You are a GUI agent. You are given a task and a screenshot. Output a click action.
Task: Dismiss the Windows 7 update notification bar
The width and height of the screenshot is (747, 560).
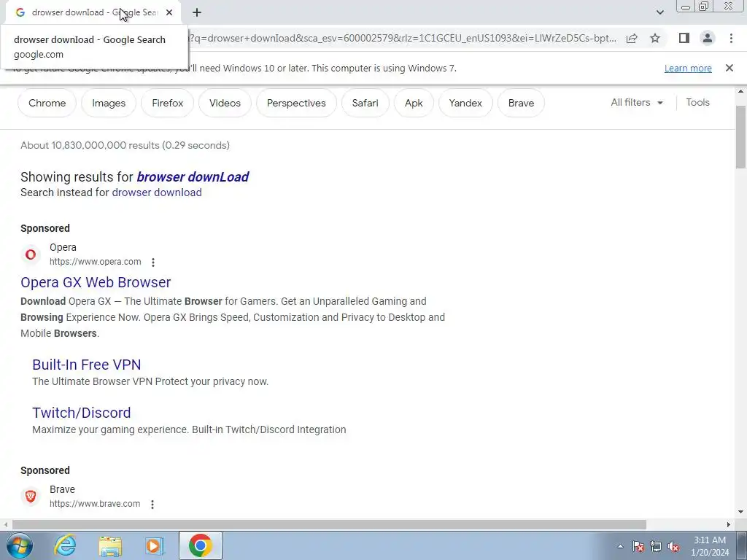click(x=729, y=68)
